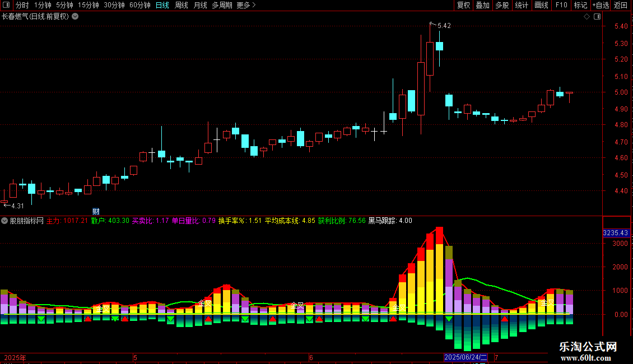633x364 pixels.
Task: Click the 2025年 label on the time axis
Action: [x=15, y=357]
